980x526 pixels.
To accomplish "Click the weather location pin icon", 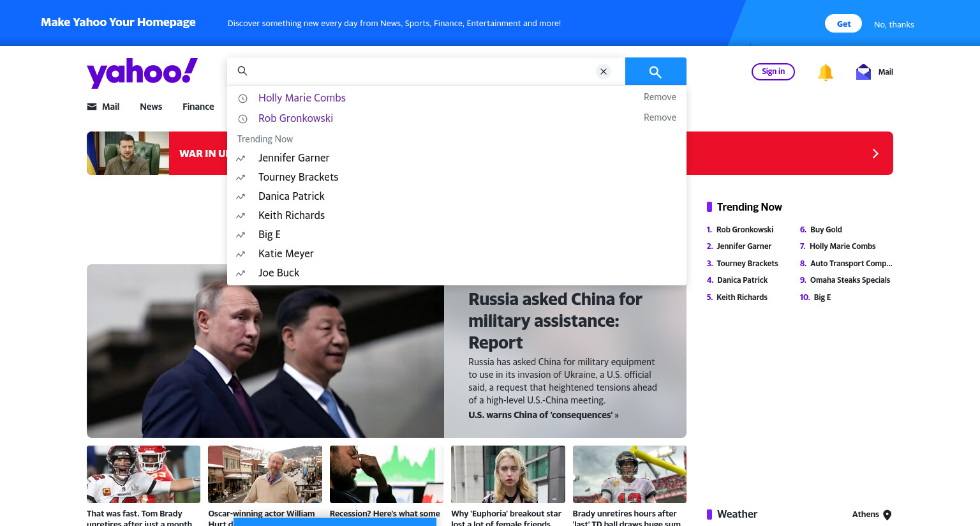I will [887, 515].
